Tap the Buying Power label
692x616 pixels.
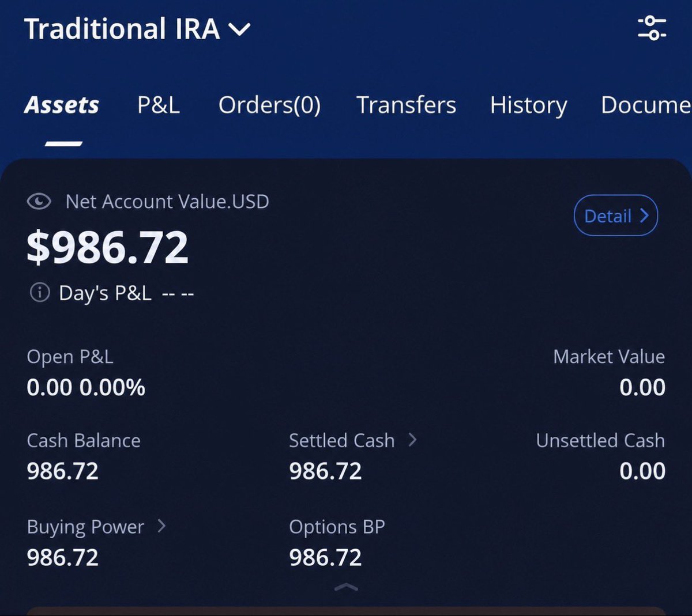[85, 527]
